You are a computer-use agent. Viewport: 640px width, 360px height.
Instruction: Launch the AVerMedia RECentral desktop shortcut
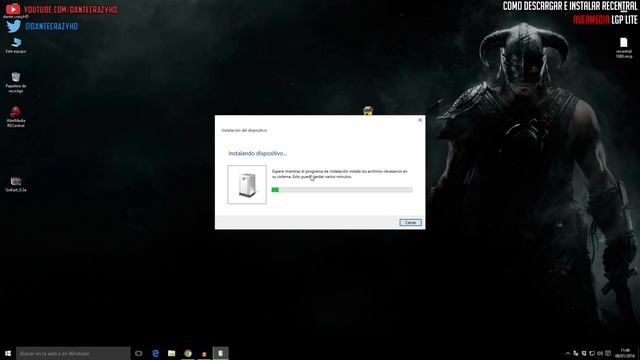pyautogui.click(x=16, y=117)
